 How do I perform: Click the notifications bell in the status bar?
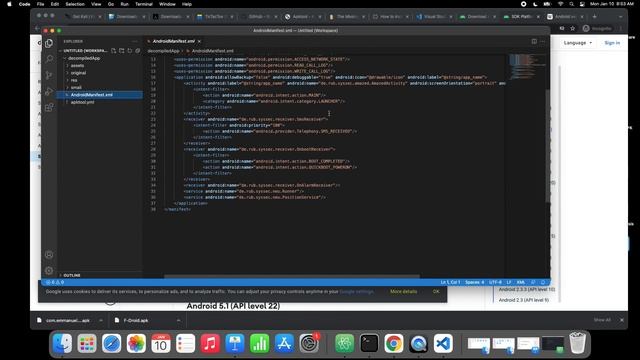pyautogui.click(x=543, y=282)
